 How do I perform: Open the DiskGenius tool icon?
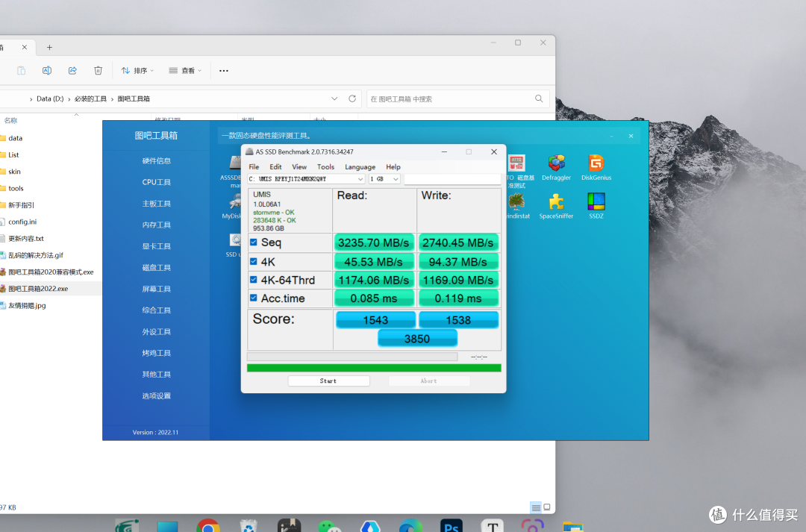596,163
